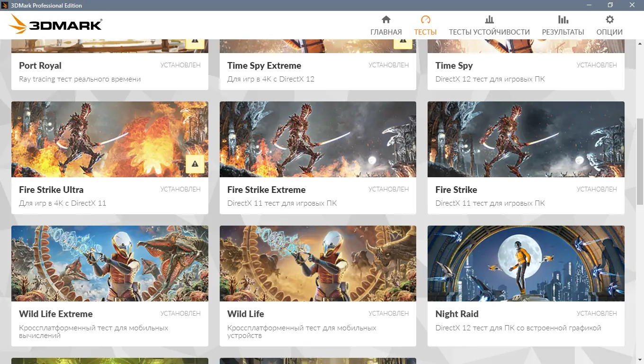Select the Port Royal title

[x=40, y=65]
